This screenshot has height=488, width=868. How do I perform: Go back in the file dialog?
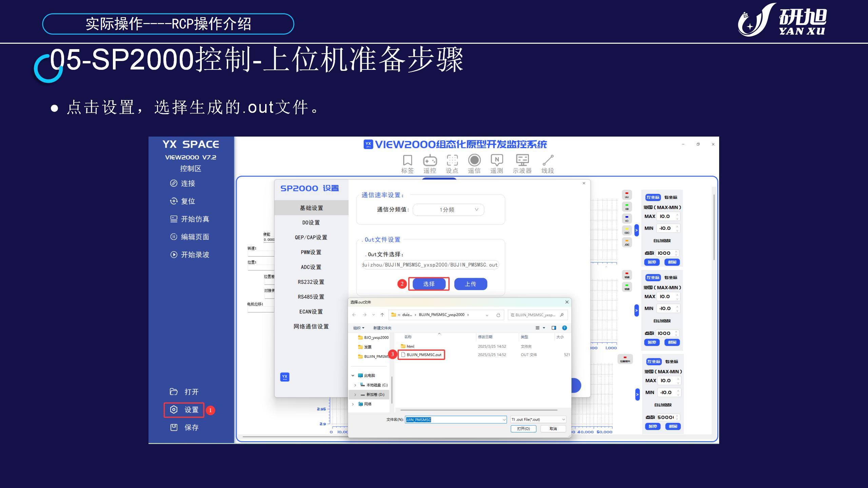point(354,315)
